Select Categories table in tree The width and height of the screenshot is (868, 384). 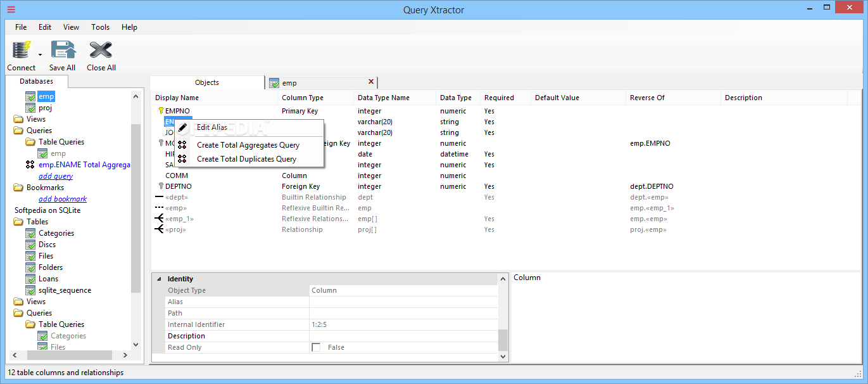pyautogui.click(x=56, y=233)
